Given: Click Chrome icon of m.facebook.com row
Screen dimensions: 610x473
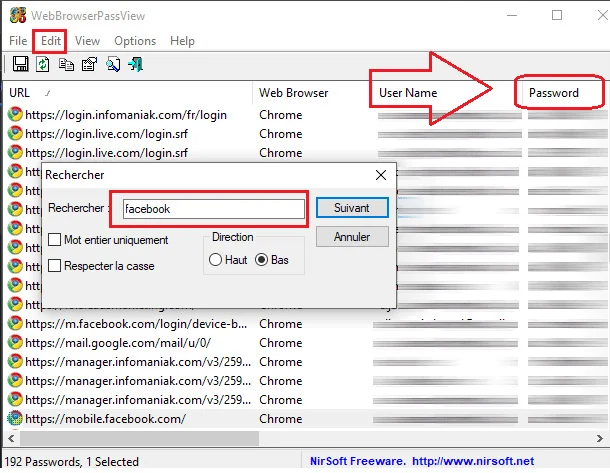Looking at the screenshot, I should [x=15, y=323].
